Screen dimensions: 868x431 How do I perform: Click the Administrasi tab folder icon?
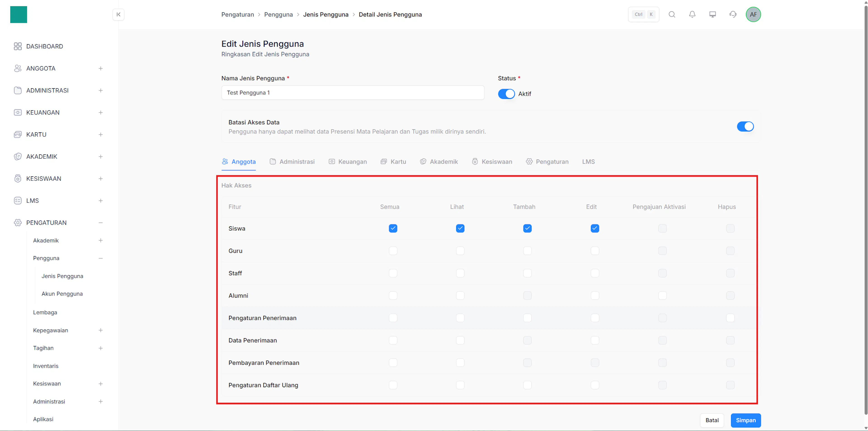273,162
